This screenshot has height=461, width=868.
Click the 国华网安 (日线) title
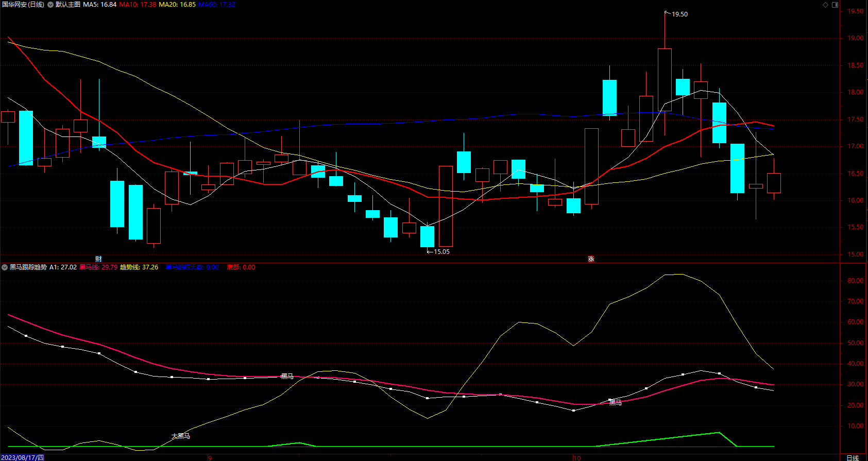(x=23, y=5)
